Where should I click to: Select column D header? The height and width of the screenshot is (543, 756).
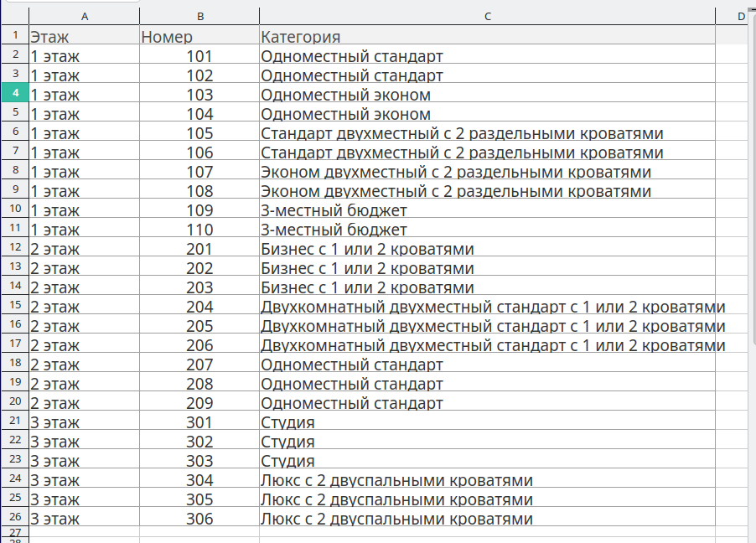tap(741, 17)
